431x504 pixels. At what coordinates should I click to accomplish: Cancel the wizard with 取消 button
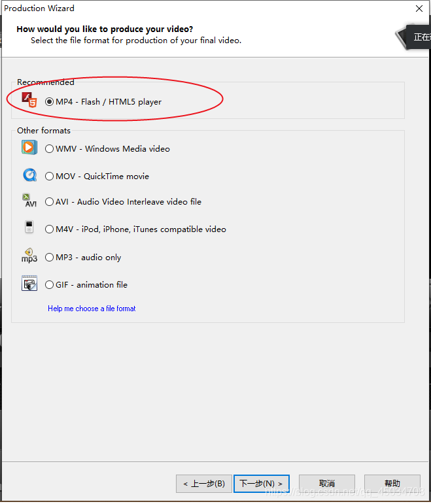tap(327, 484)
